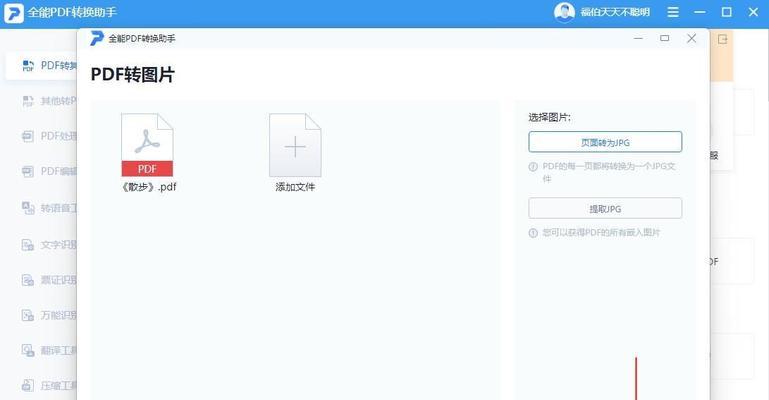Image resolution: width=769 pixels, height=400 pixels.
Task: Select the PDF转换 sidebar icon
Action: (28, 66)
